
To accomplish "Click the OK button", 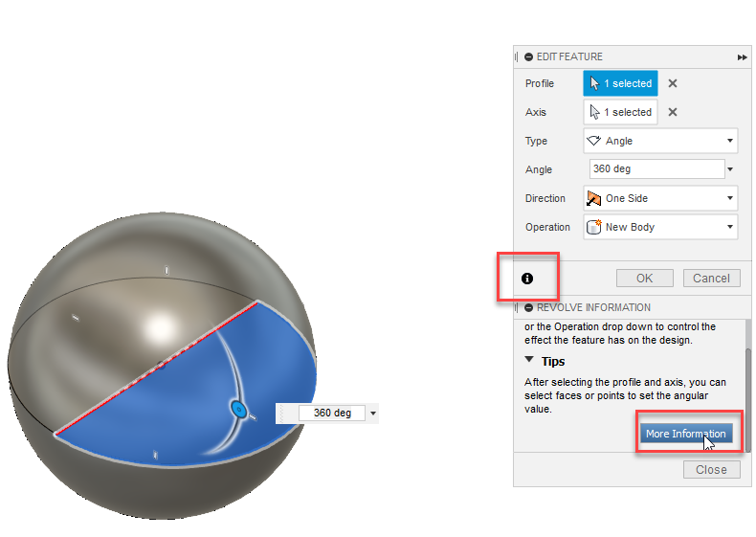I will 645,279.
